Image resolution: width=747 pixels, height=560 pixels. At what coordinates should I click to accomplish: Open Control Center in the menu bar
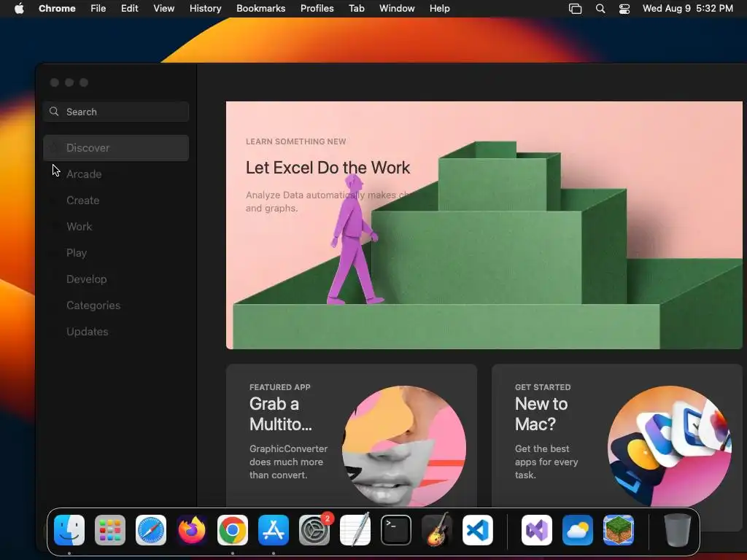point(624,9)
